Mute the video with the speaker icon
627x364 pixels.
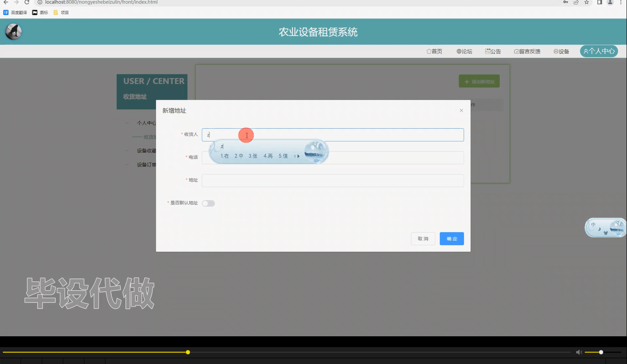point(579,352)
